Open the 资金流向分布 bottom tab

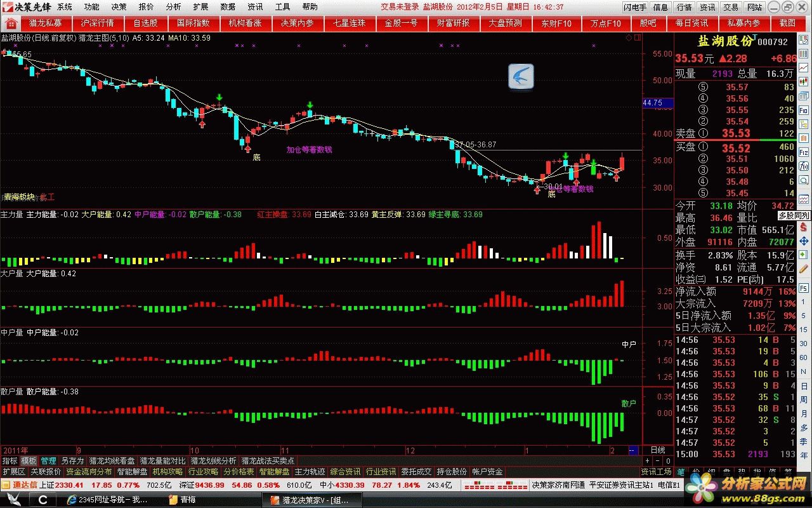89,471
